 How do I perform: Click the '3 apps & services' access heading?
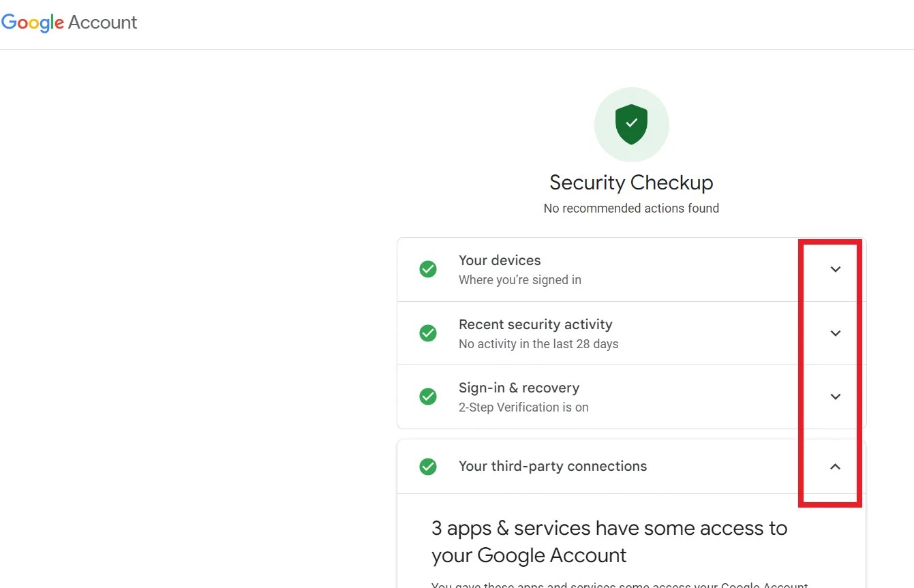(x=609, y=541)
